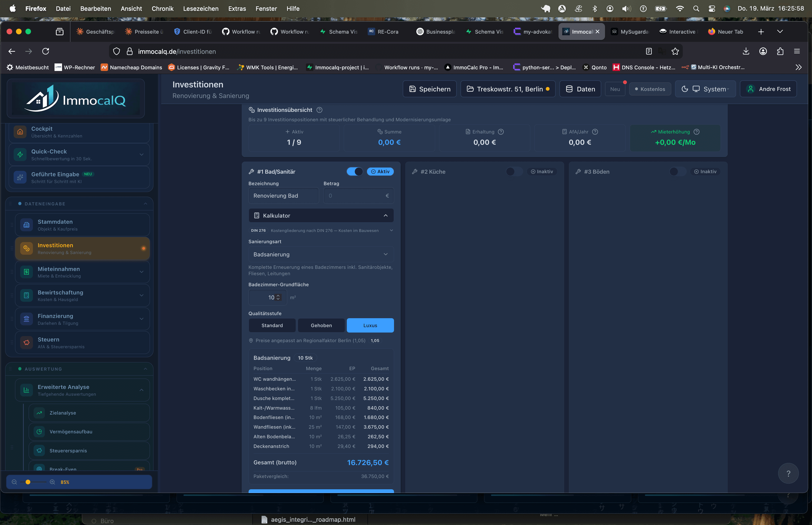Open the Extras menu in menu bar
The width and height of the screenshot is (812, 525).
pyautogui.click(x=237, y=8)
